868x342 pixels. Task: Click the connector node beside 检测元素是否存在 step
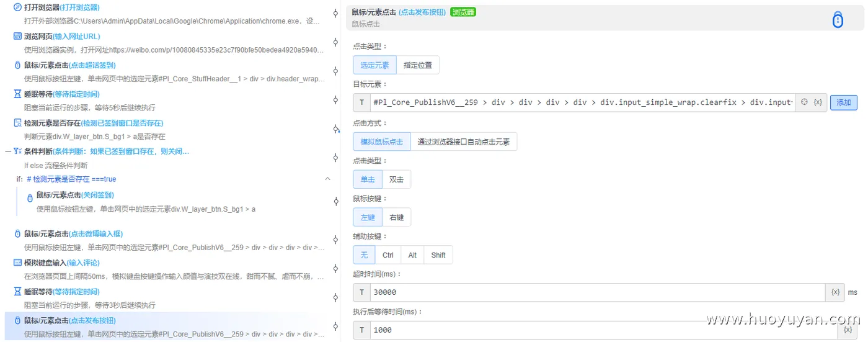coord(335,129)
